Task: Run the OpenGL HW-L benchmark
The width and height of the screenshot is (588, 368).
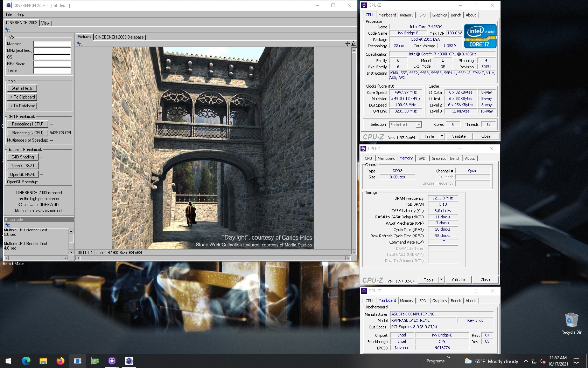Action: point(22,175)
